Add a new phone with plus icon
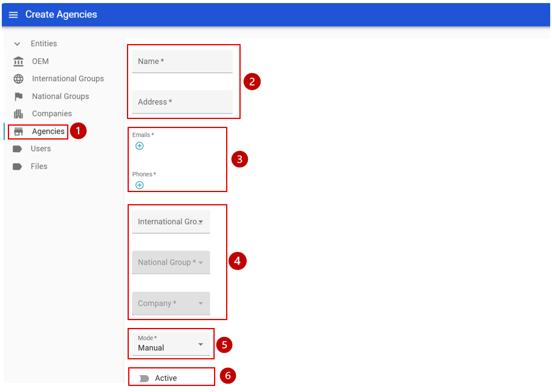 [140, 185]
